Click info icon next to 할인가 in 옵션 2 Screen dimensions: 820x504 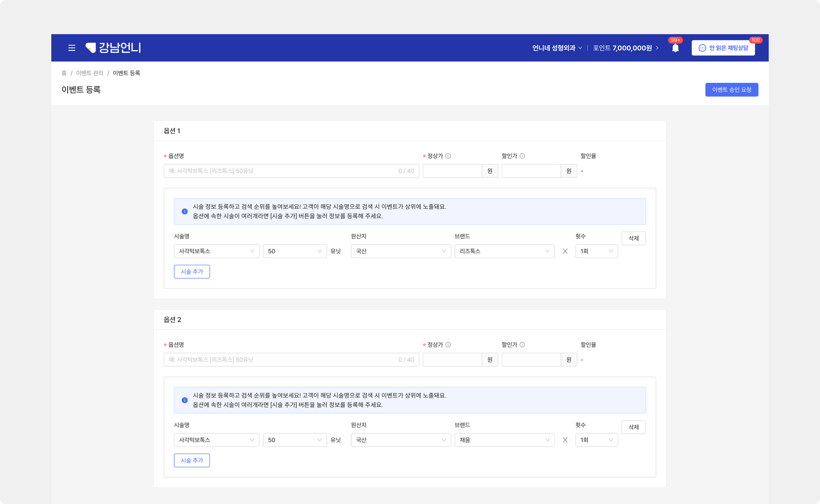point(522,345)
